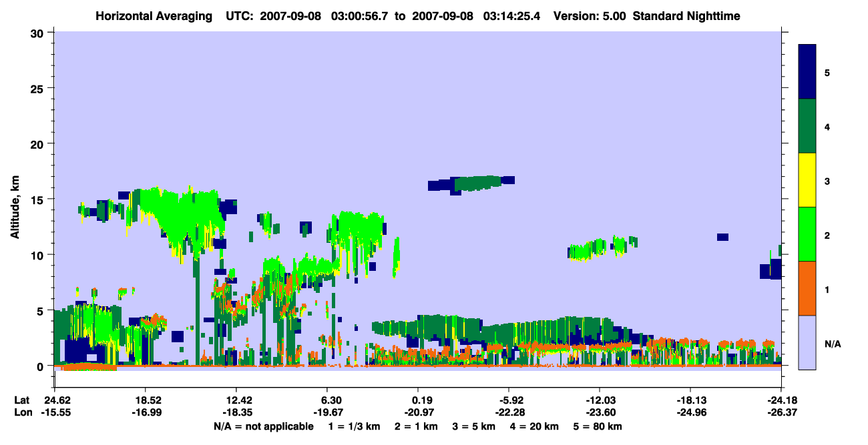Click the altitude tick label 30

[x=38, y=33]
